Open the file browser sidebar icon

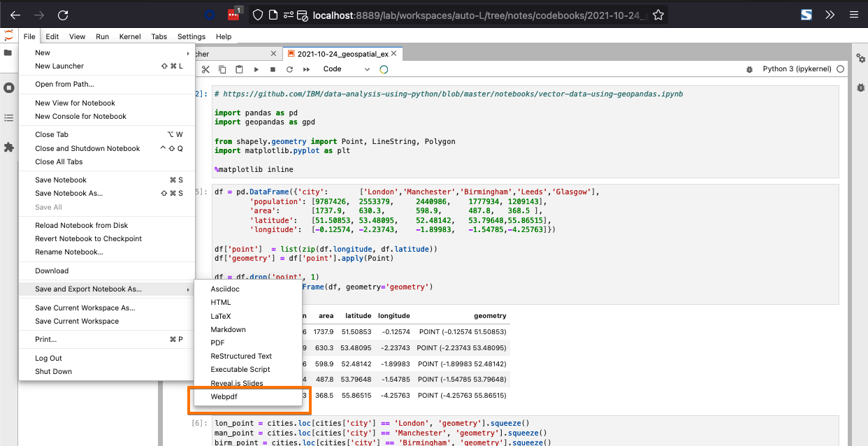click(9, 52)
